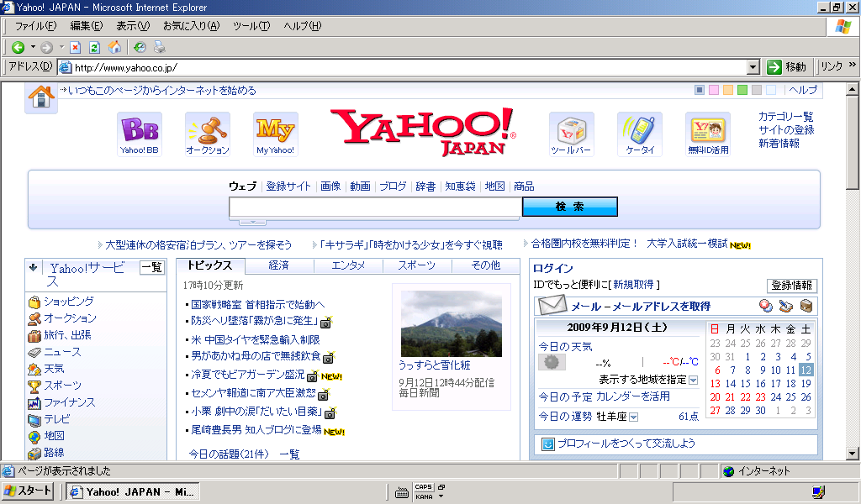The height and width of the screenshot is (504, 861).
Task: Click into the Yahoo search input field
Action: coord(376,207)
